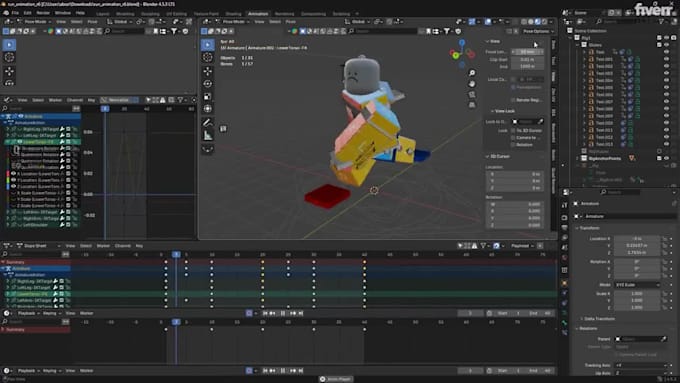Open Channel menu in dope sheet header
The image size is (680, 383).
click(x=123, y=246)
